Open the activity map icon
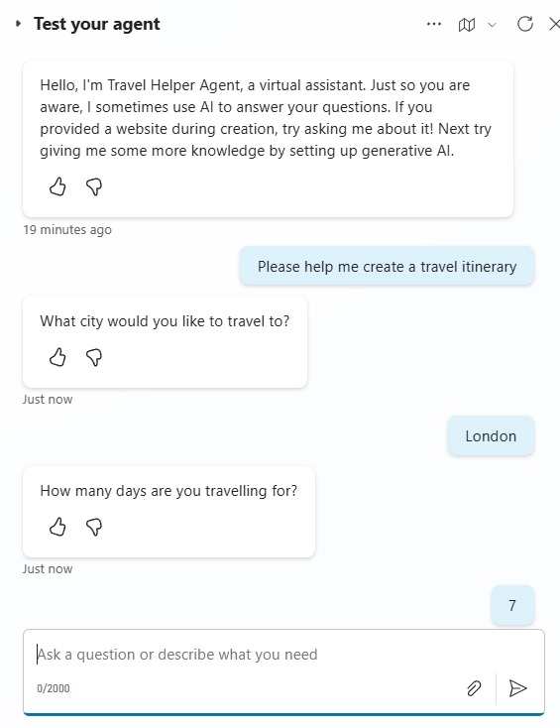The width and height of the screenshot is (560, 728). tap(467, 24)
